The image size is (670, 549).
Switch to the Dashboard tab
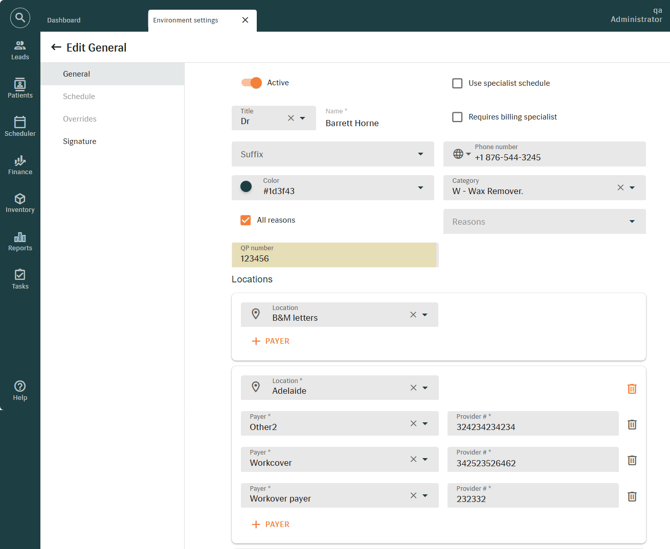tap(64, 20)
